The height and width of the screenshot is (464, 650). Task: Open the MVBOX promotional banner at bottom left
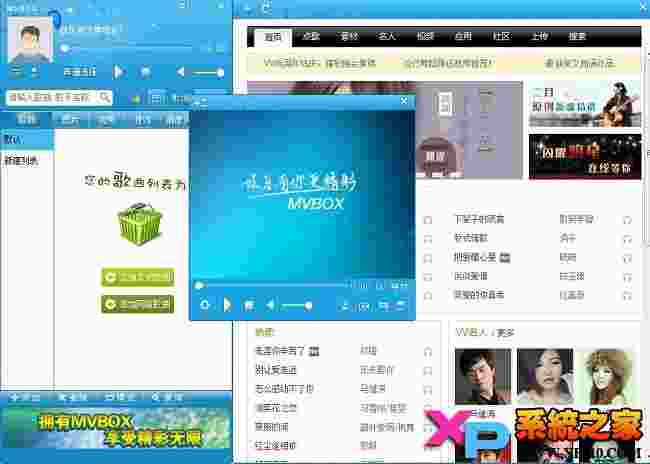tap(116, 428)
